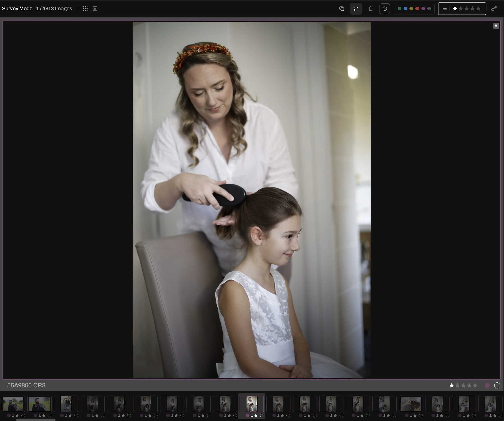Toggle the checkmark selected-images filter
Screen dimensions: 504x421
coord(385,9)
